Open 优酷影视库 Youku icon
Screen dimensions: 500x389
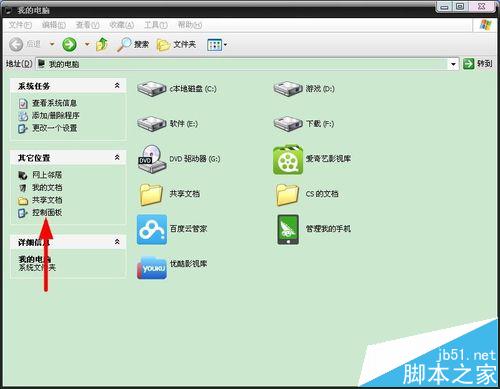(x=152, y=268)
